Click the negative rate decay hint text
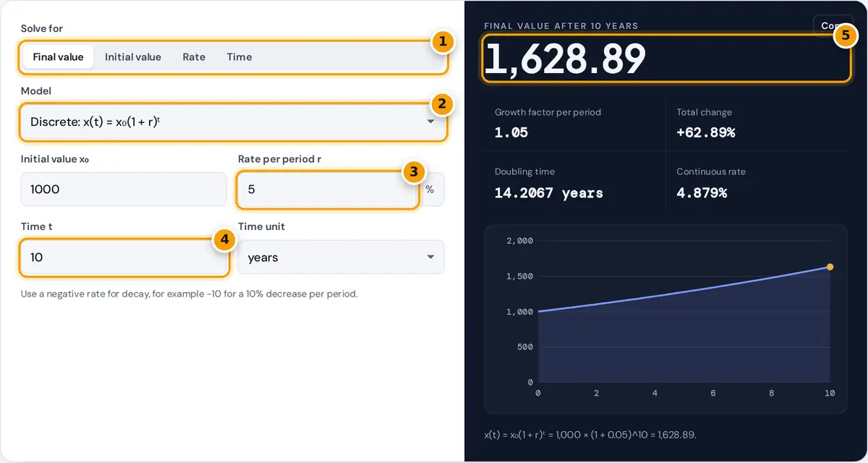 (189, 294)
